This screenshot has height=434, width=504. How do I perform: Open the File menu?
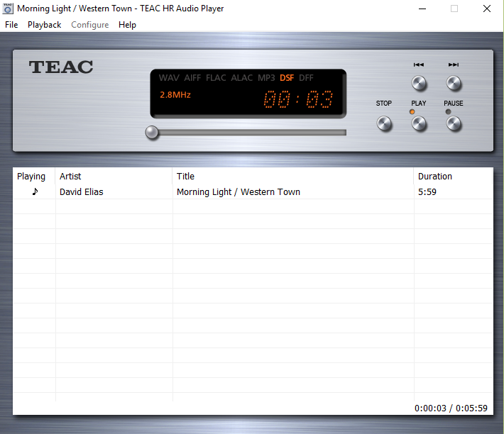click(11, 25)
